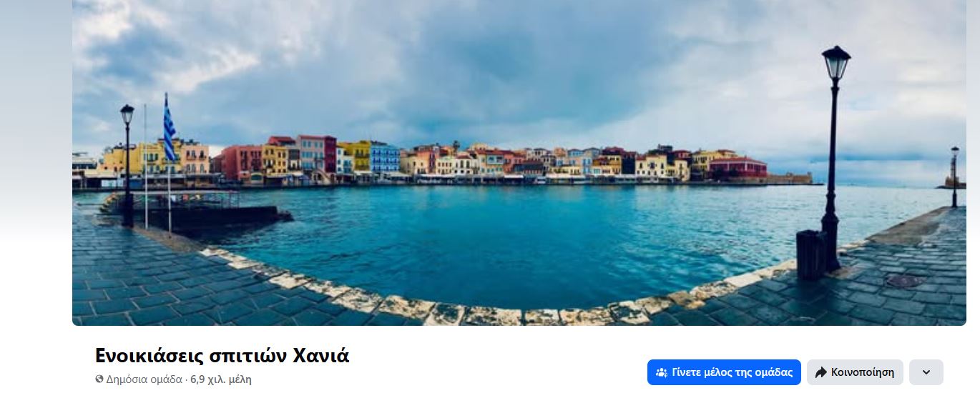The height and width of the screenshot is (403, 980).
Task: Expand the chevron dropdown beside Κοινοποίηση
Action: pyautogui.click(x=926, y=372)
